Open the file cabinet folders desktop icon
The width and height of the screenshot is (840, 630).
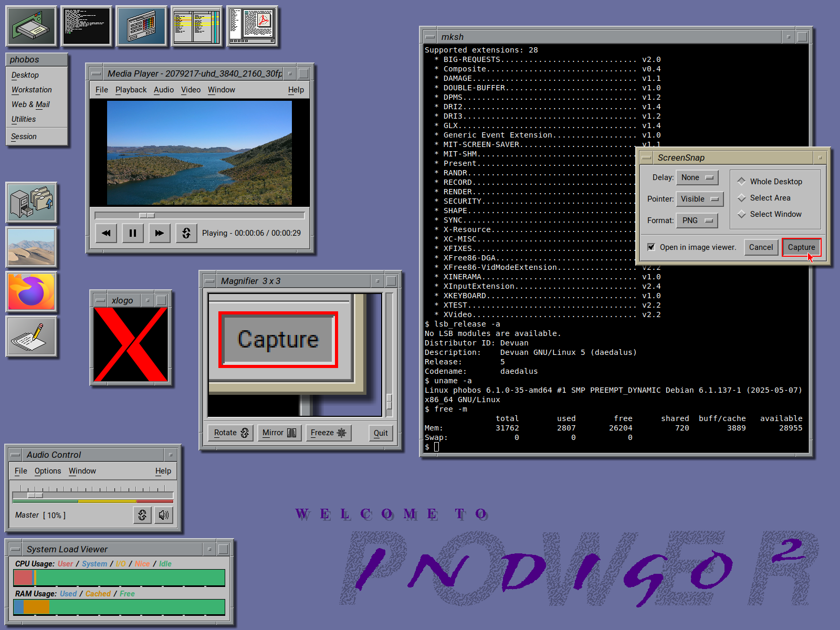click(31, 203)
